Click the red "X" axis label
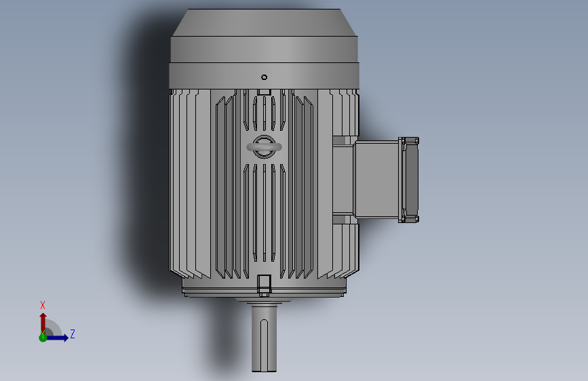This screenshot has width=588, height=381. click(x=42, y=305)
